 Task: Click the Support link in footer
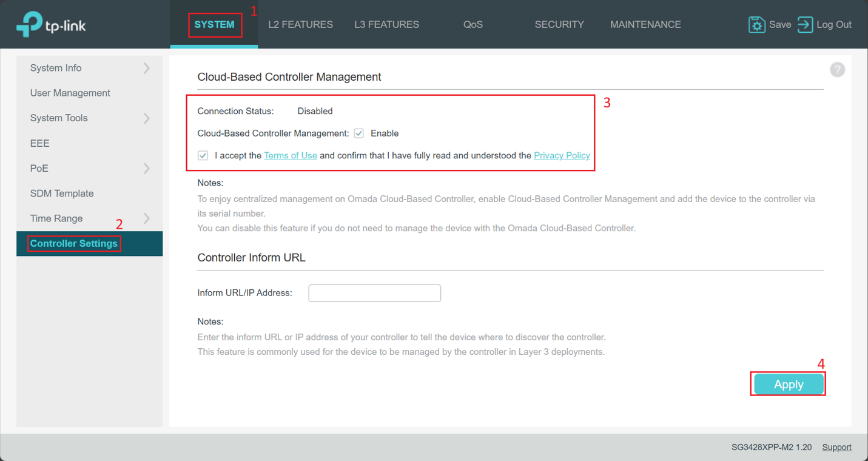point(836,447)
